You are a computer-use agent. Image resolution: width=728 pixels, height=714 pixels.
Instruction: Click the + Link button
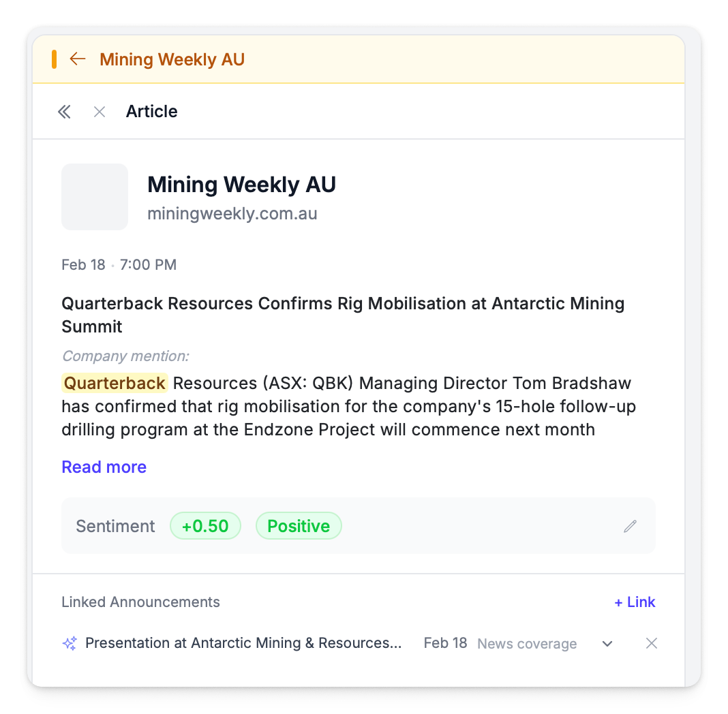tap(635, 602)
